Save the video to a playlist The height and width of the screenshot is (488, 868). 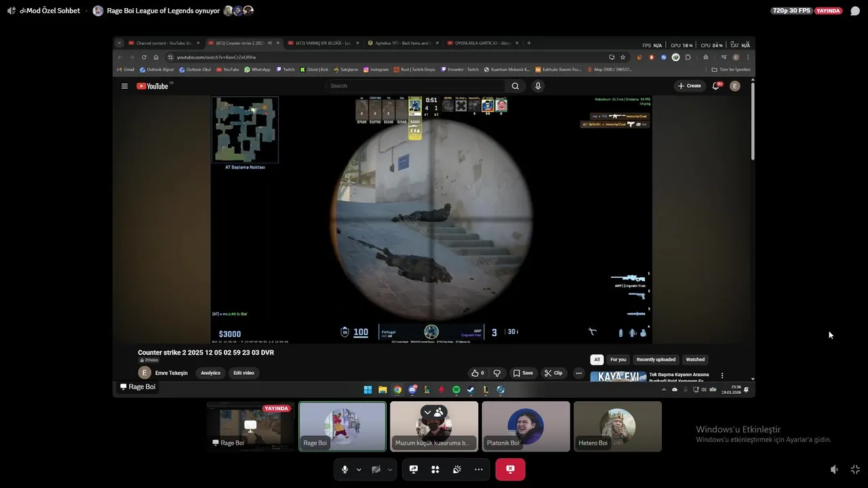tap(523, 373)
